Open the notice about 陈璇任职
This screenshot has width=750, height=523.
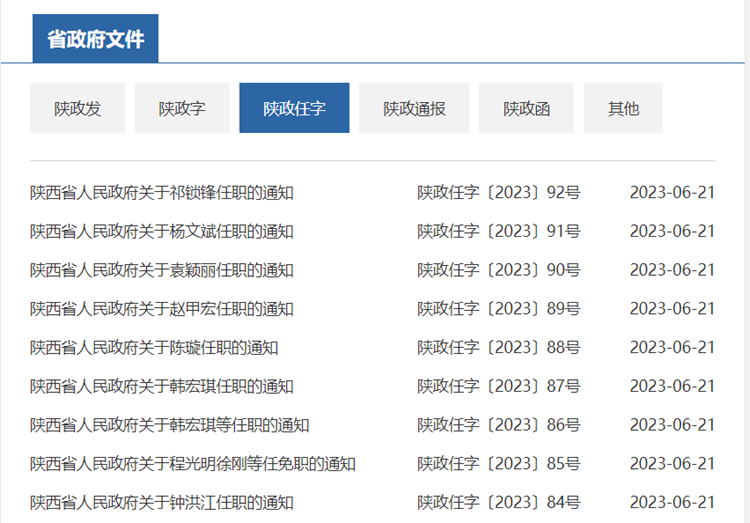[154, 348]
